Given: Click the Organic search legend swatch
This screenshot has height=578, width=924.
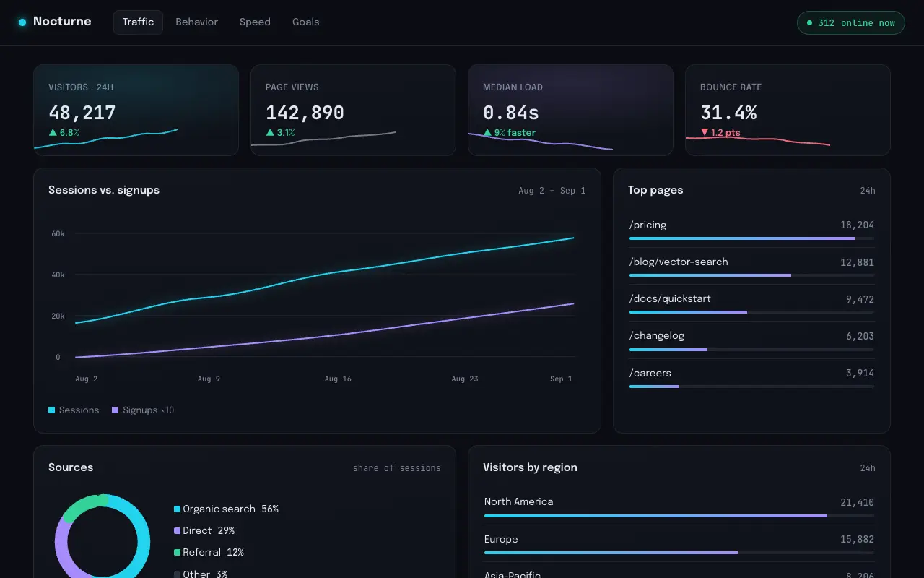Looking at the screenshot, I should (178, 509).
